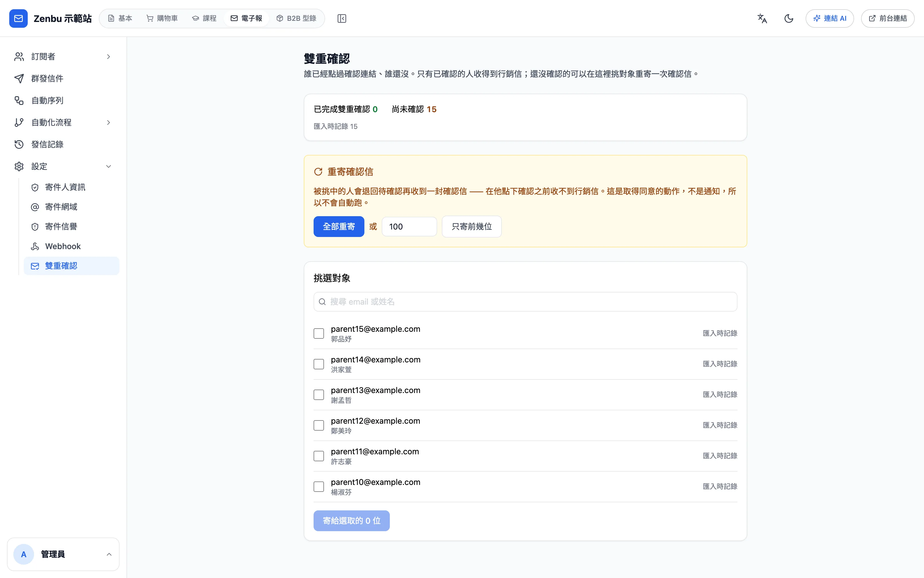
Task: Click the Webhook icon in sidebar
Action: pyautogui.click(x=35, y=246)
